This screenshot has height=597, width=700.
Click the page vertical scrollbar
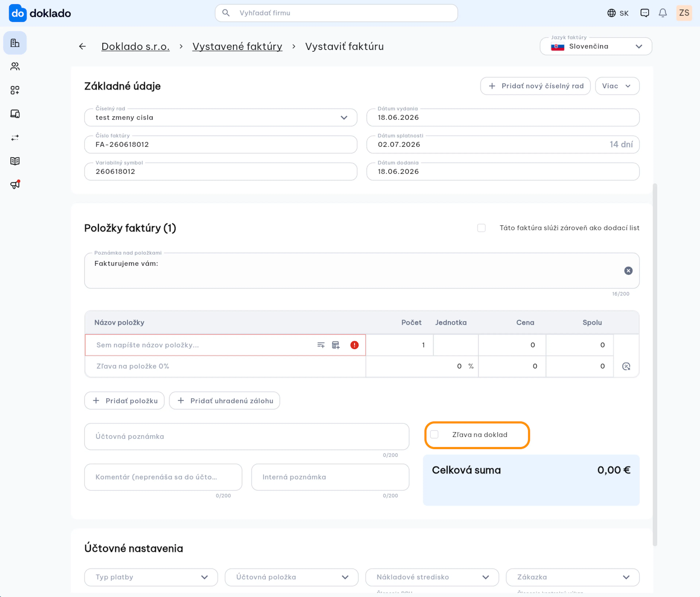[655, 365]
